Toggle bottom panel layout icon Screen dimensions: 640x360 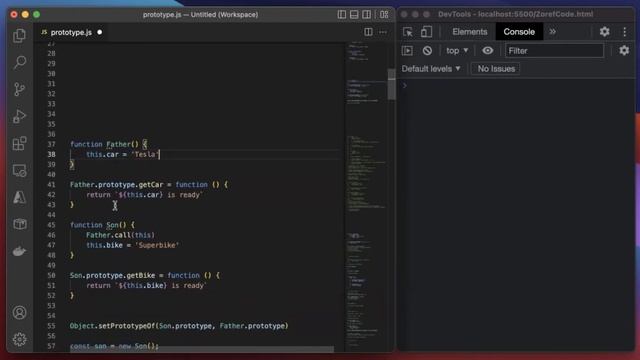(x=354, y=15)
